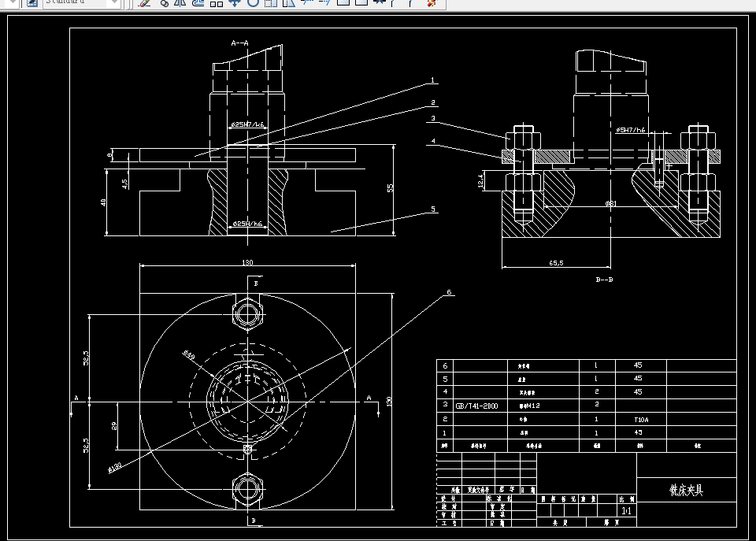756x541 pixels.
Task: Select part balloon number 5
Action: pyautogui.click(x=433, y=209)
